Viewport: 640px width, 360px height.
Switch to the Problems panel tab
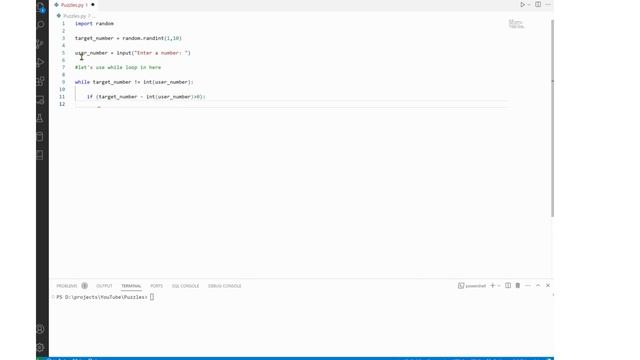(x=67, y=286)
